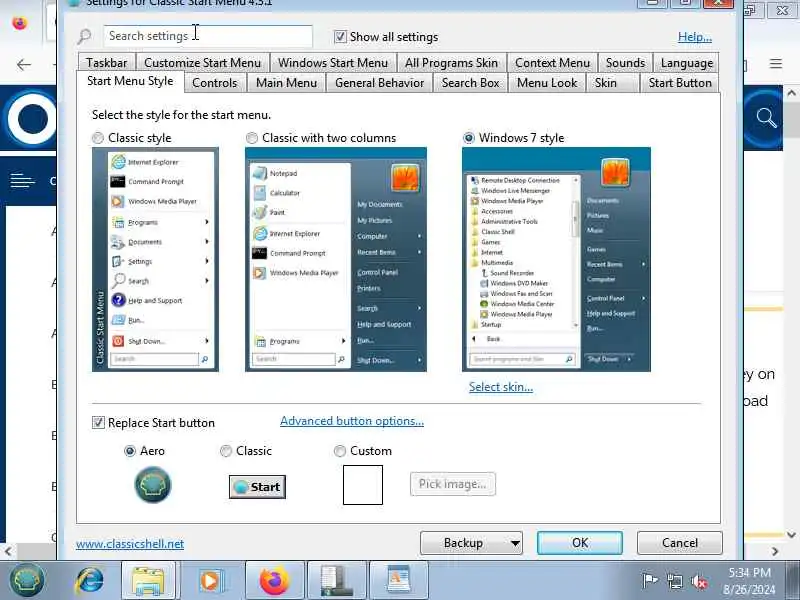Screen dimensions: 800x600
Task: Click the network tray icon
Action: coord(675,581)
